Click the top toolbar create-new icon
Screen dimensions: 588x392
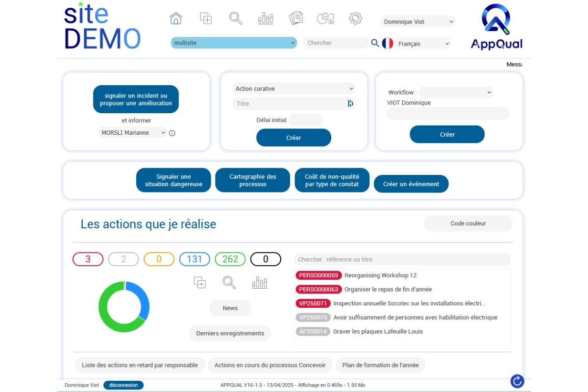coord(206,19)
